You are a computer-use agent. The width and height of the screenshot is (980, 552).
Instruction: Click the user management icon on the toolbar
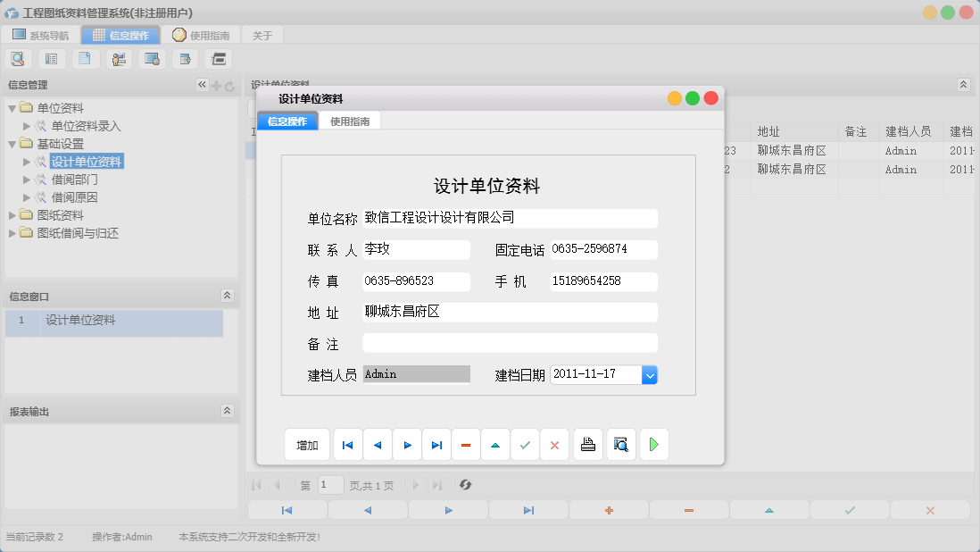pos(117,58)
